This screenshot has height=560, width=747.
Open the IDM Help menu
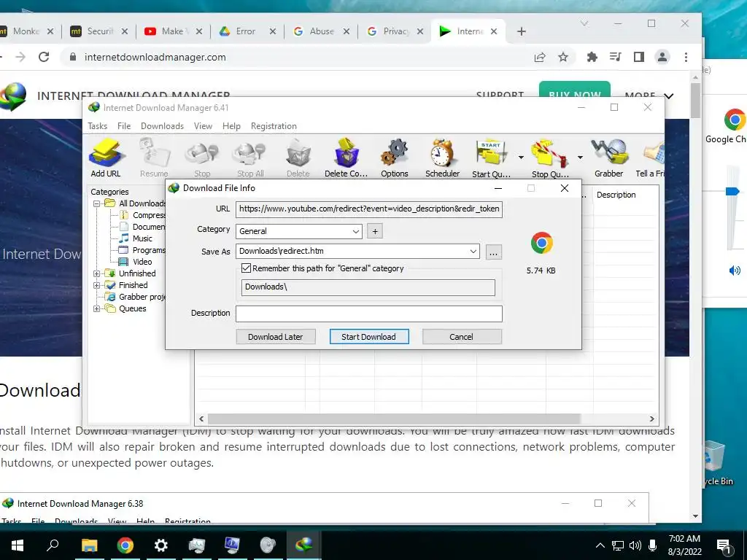[x=231, y=126]
